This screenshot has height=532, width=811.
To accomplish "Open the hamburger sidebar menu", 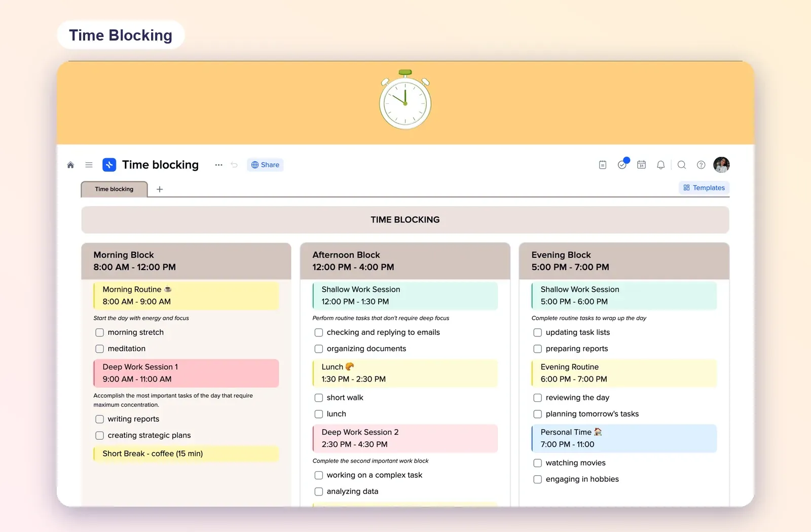I will pos(89,165).
